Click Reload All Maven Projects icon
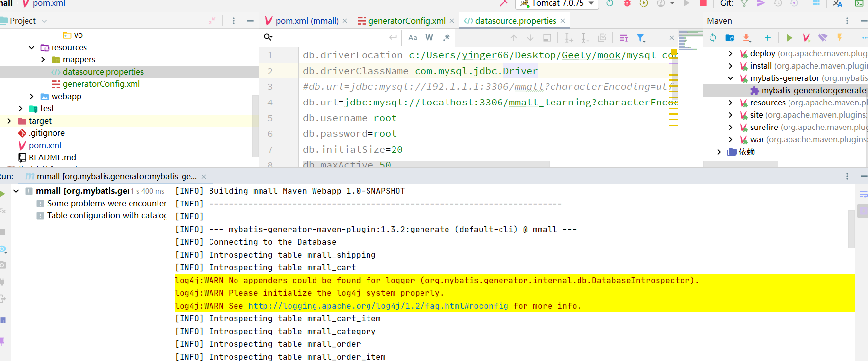The height and width of the screenshot is (361, 868). tap(713, 38)
